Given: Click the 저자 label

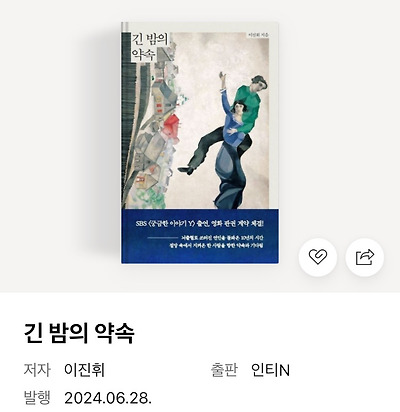Looking at the screenshot, I should tap(37, 370).
